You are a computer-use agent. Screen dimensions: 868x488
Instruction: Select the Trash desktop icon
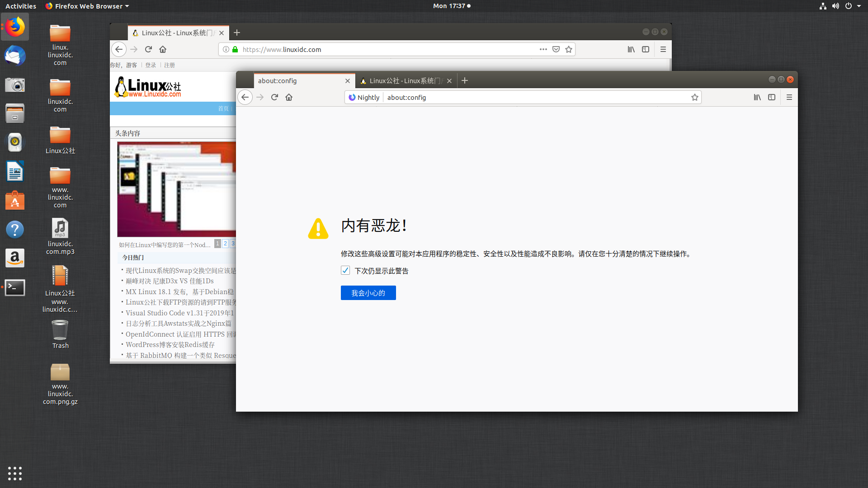(60, 334)
